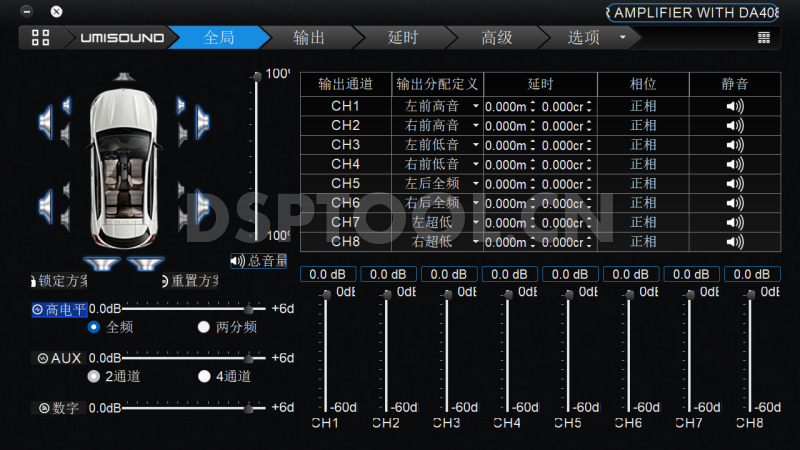Select the 全频 radio button
The width and height of the screenshot is (800, 450).
coord(93,327)
